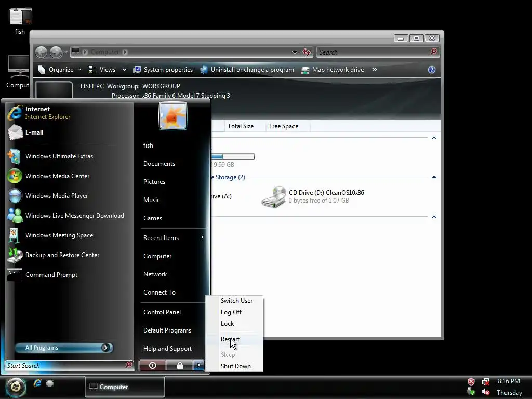Click the arrow next to lock button

point(198,365)
